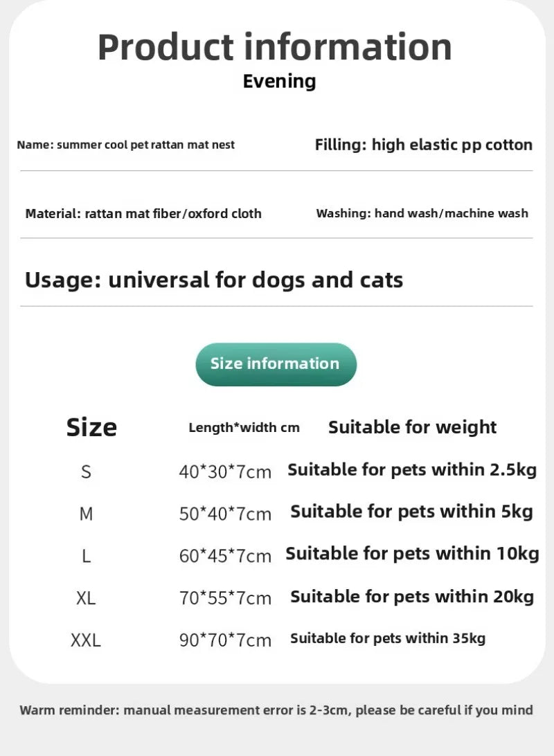Click the Product information heading

(x=275, y=47)
